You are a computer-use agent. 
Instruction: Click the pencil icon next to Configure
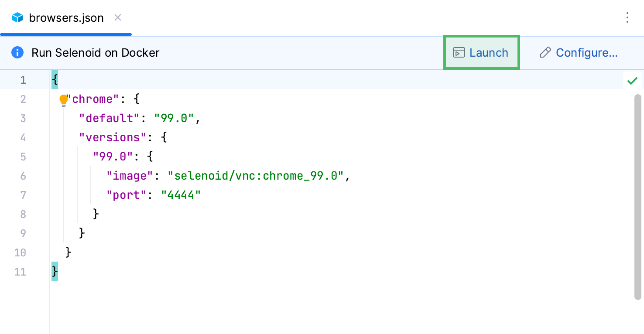point(545,52)
